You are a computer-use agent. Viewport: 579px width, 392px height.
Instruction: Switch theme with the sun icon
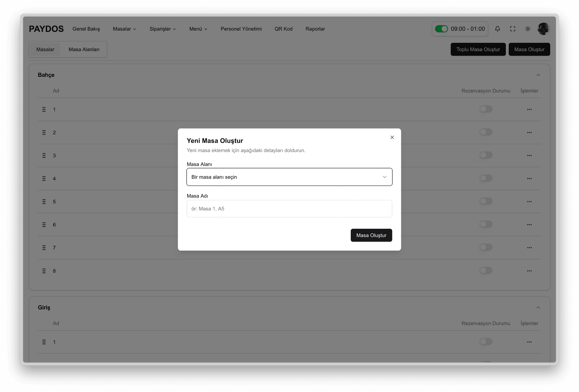point(527,29)
